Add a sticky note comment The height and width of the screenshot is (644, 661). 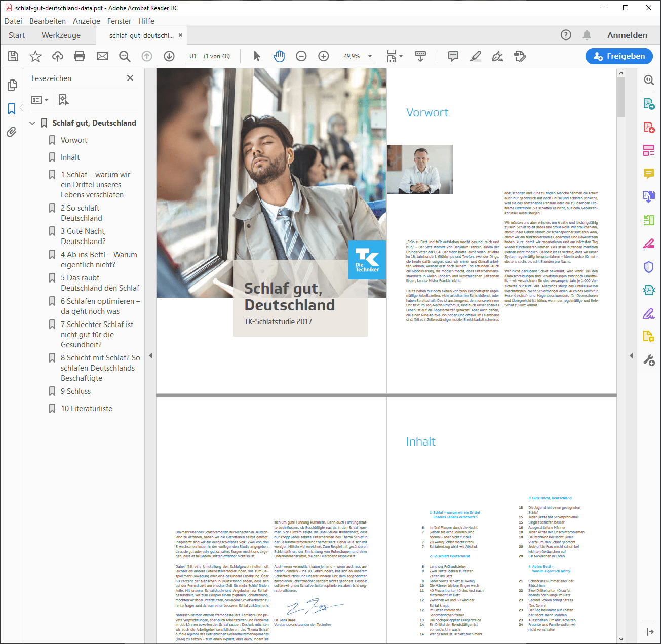pos(453,56)
